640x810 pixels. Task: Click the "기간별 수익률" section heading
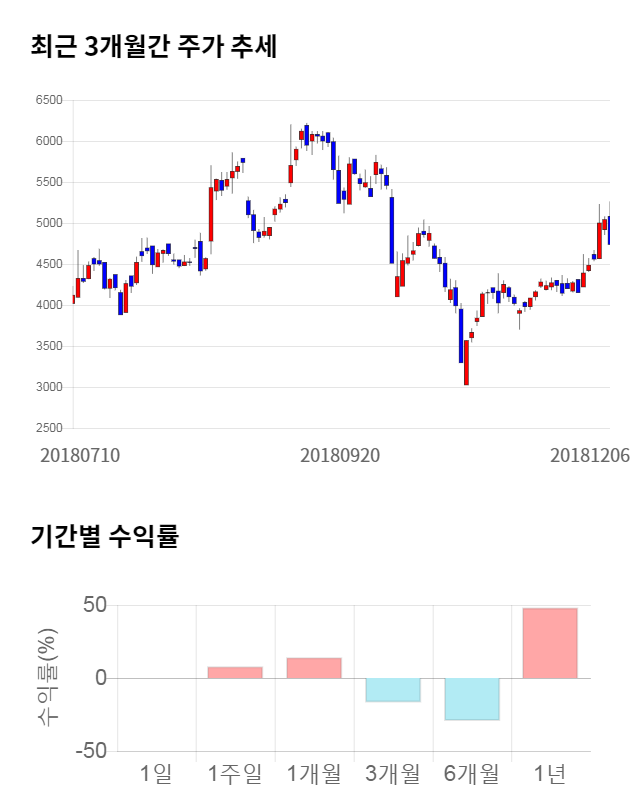coord(104,535)
